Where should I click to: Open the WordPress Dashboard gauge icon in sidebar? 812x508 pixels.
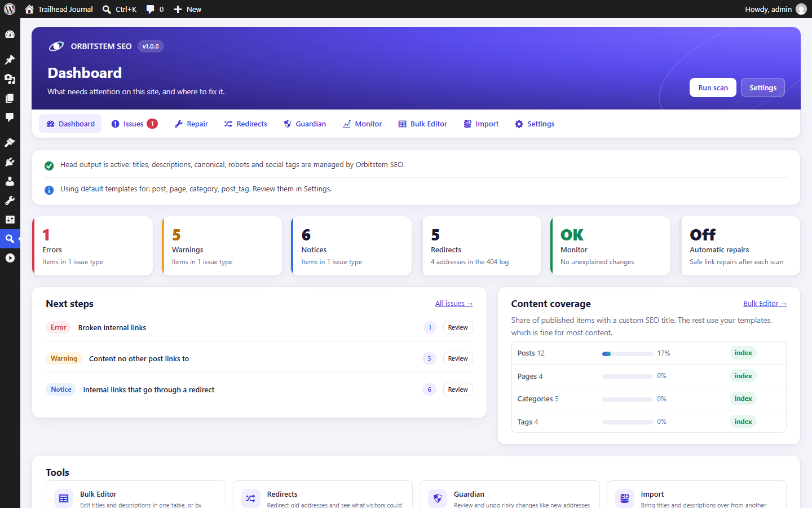10,34
